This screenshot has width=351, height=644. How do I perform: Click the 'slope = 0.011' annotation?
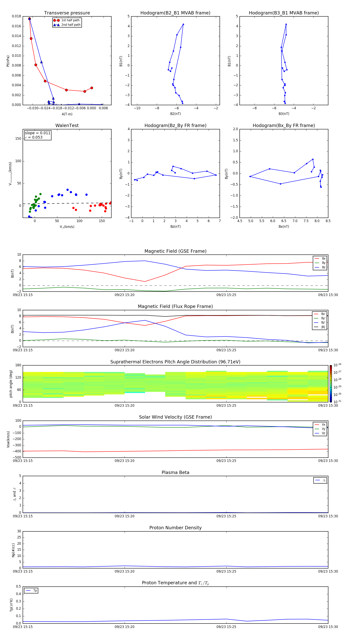coord(37,133)
